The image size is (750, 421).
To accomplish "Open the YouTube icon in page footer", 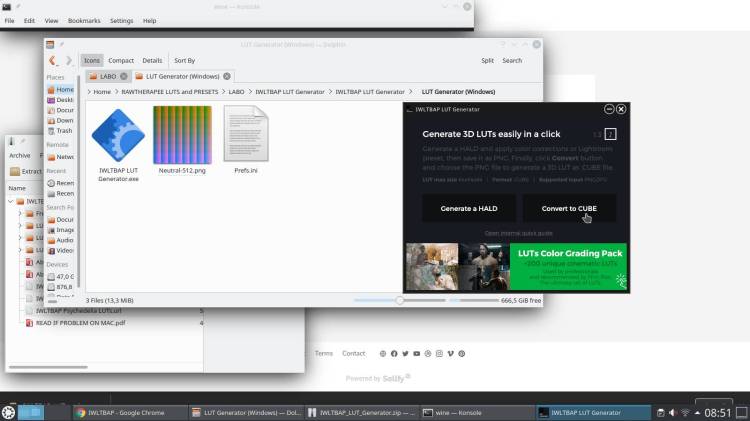I will click(417, 354).
